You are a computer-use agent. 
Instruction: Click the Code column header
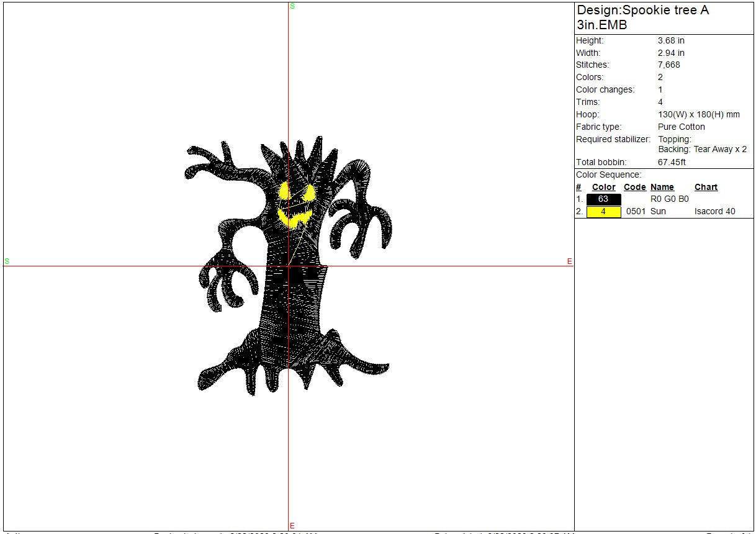tap(634, 187)
